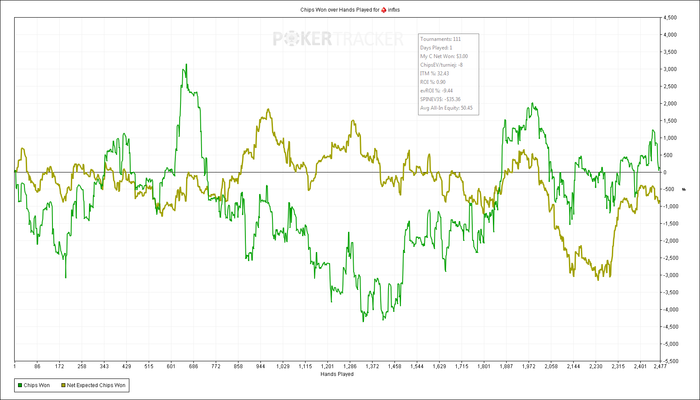Click the '2,230' x-axis label
This screenshot has width=700, height=400.
click(596, 367)
